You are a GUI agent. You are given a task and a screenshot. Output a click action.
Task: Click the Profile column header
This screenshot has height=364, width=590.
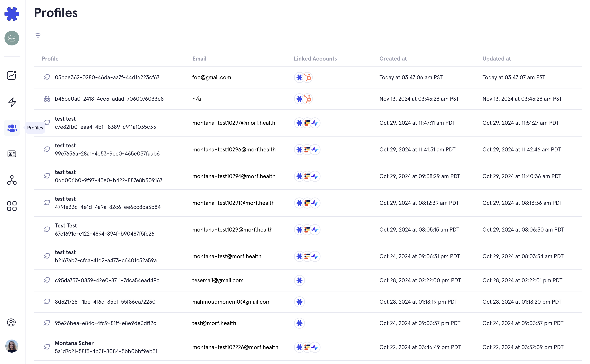point(50,59)
